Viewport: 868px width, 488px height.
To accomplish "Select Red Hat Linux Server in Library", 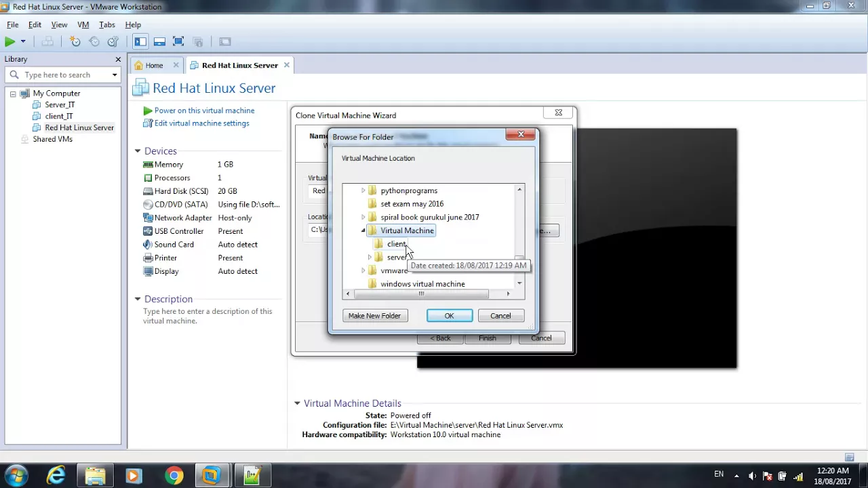I will click(79, 127).
